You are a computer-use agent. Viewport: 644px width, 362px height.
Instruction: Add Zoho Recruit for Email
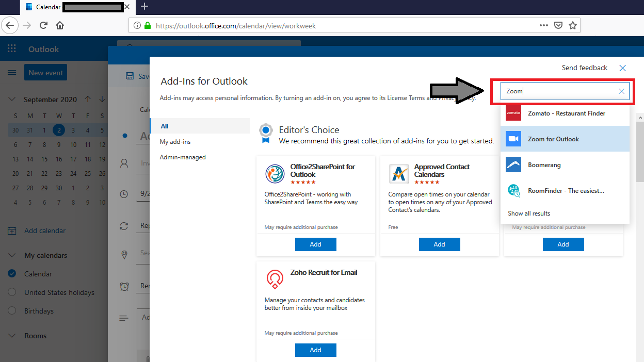(316, 350)
